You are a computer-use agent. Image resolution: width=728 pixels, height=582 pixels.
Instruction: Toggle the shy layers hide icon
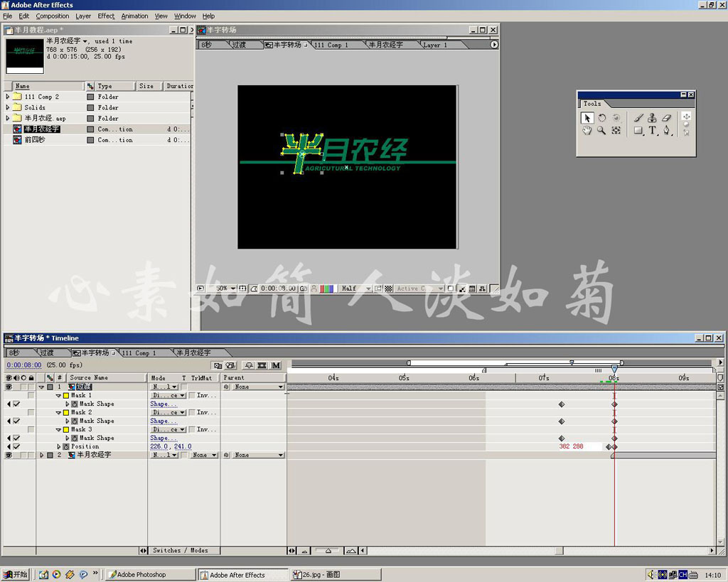tap(249, 365)
